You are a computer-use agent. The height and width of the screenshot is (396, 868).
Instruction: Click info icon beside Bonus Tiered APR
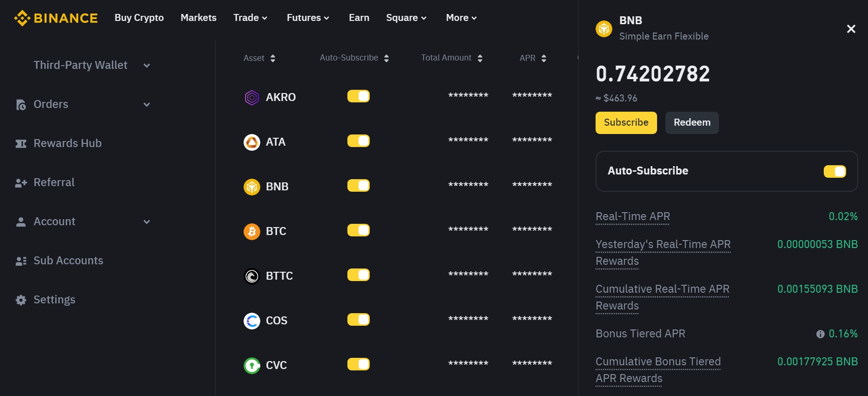(821, 334)
